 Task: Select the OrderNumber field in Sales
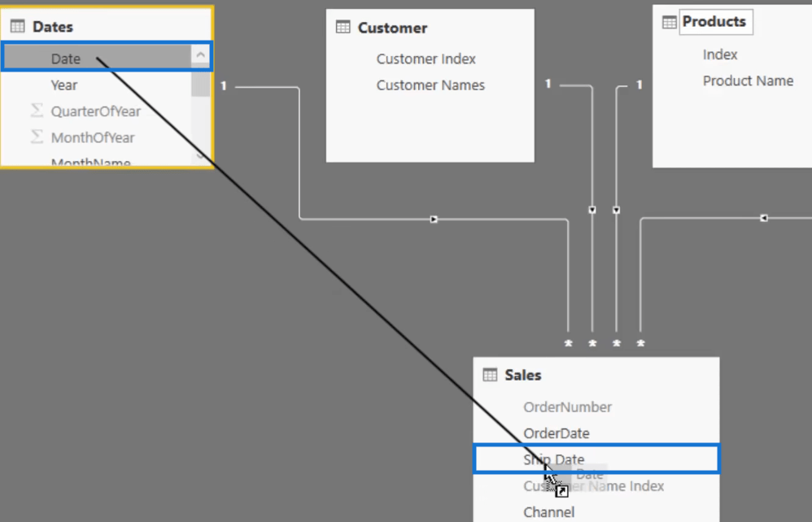point(568,407)
